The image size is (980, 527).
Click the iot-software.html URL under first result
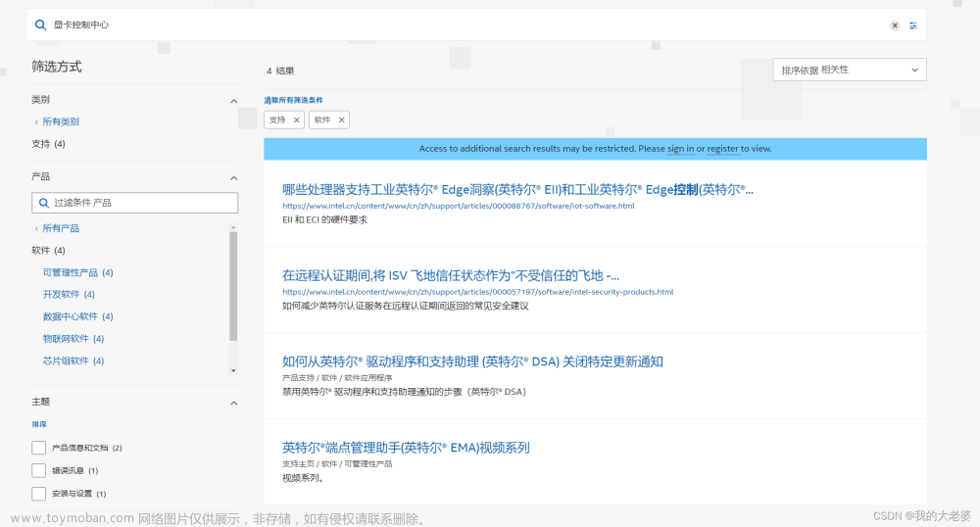[x=458, y=206]
